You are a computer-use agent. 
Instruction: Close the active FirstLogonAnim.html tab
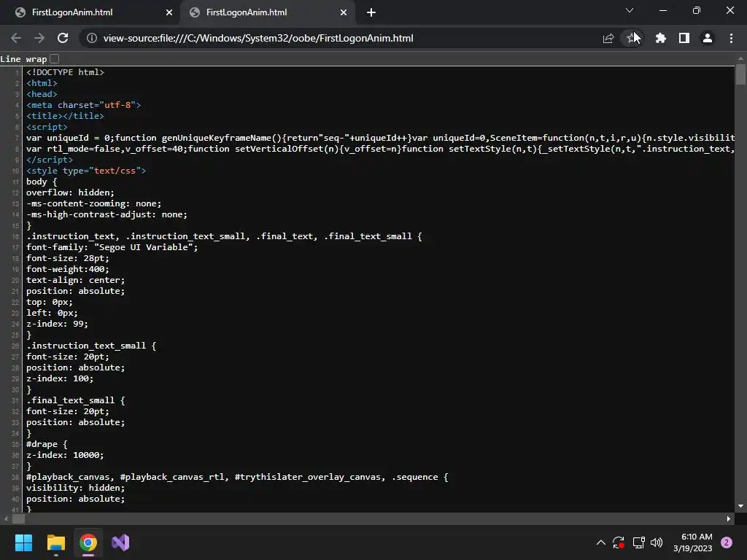click(x=344, y=13)
